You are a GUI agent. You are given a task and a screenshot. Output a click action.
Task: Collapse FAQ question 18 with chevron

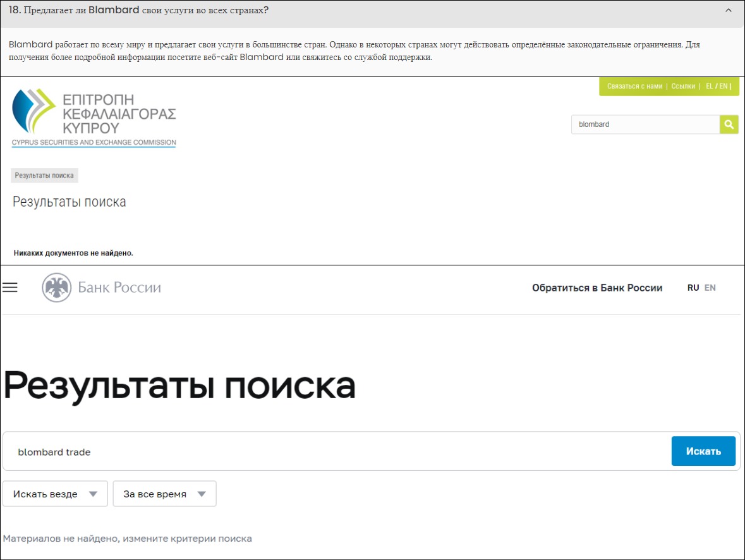click(x=729, y=10)
